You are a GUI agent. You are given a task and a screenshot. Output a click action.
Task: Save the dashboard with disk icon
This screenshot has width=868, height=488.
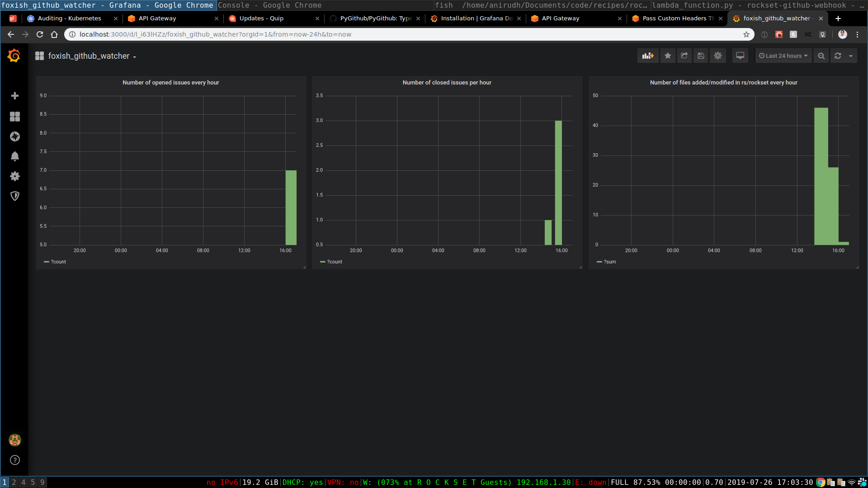click(701, 56)
